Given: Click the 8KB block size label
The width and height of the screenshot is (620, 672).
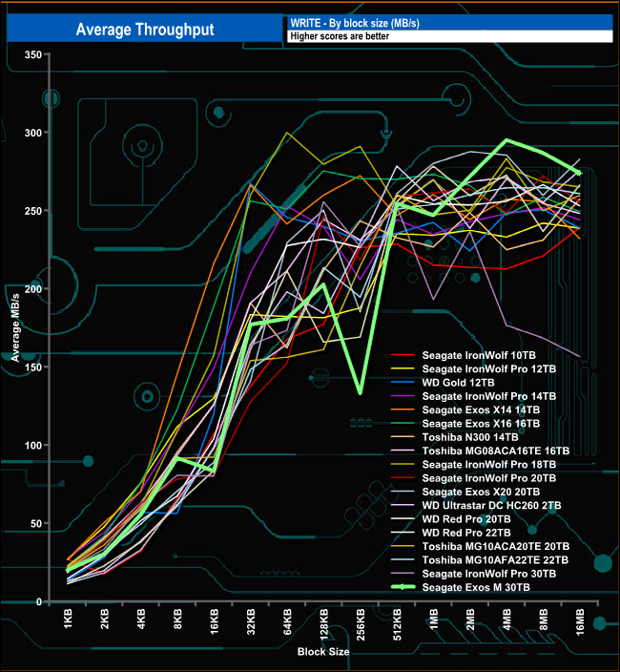Looking at the screenshot, I should (177, 619).
